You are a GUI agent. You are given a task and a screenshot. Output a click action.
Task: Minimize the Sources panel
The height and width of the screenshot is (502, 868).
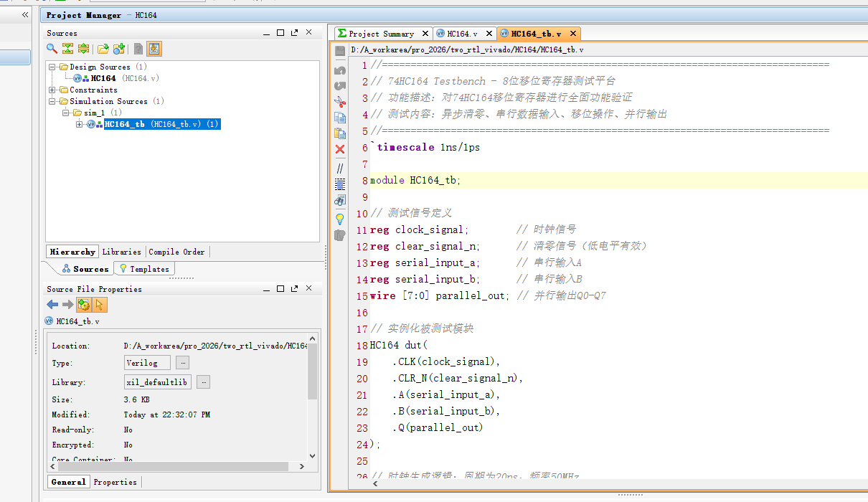point(268,33)
